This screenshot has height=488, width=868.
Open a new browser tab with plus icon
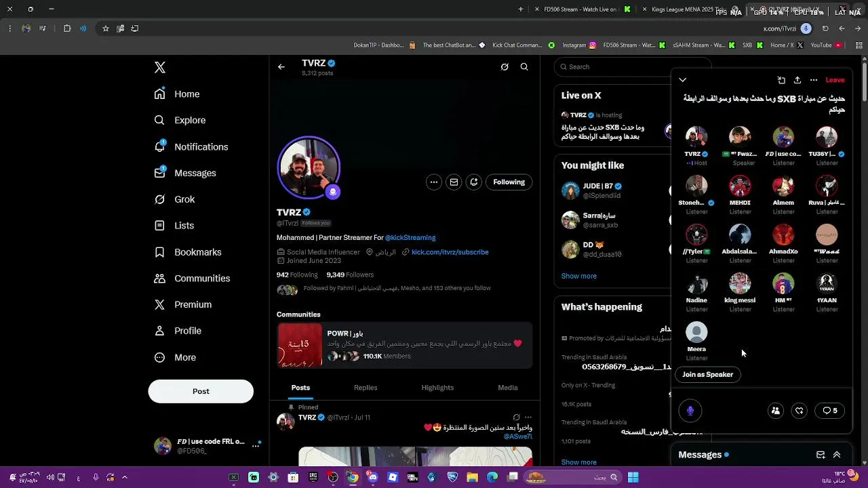521,9
